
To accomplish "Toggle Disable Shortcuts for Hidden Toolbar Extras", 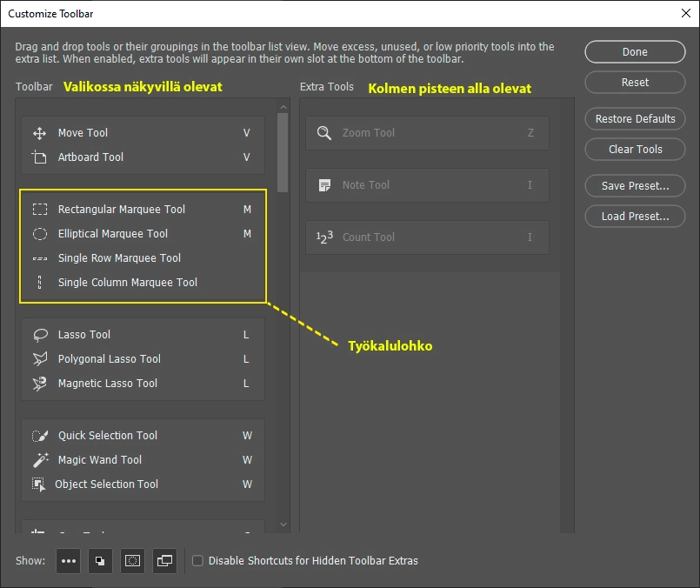I will coord(197,561).
